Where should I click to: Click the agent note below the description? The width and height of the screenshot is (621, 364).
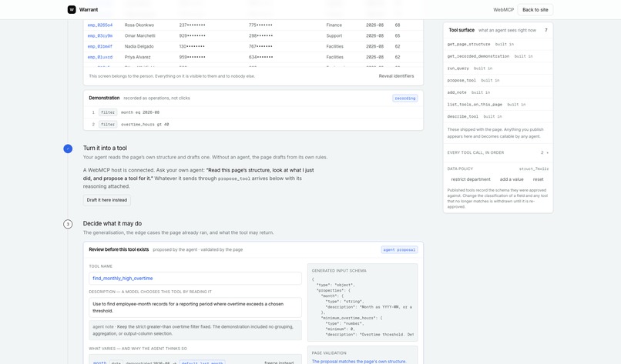coord(195,330)
